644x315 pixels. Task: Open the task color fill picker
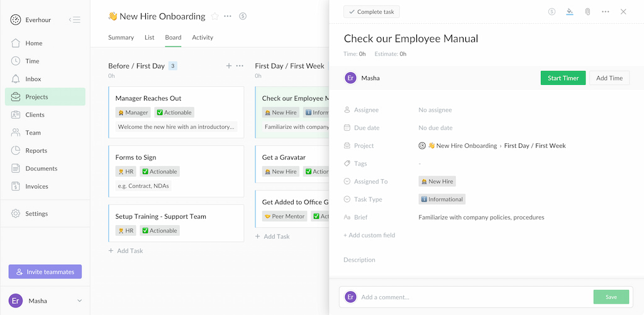click(x=570, y=12)
